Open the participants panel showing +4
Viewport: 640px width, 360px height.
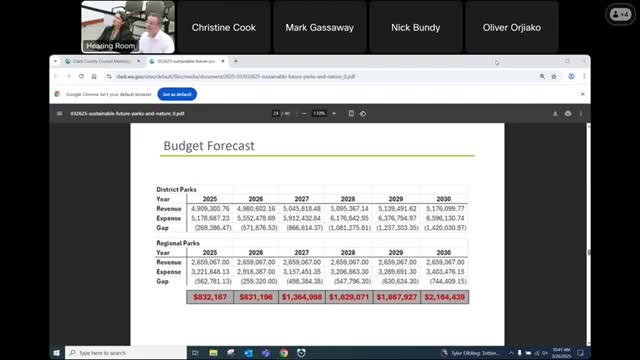[x=620, y=14]
